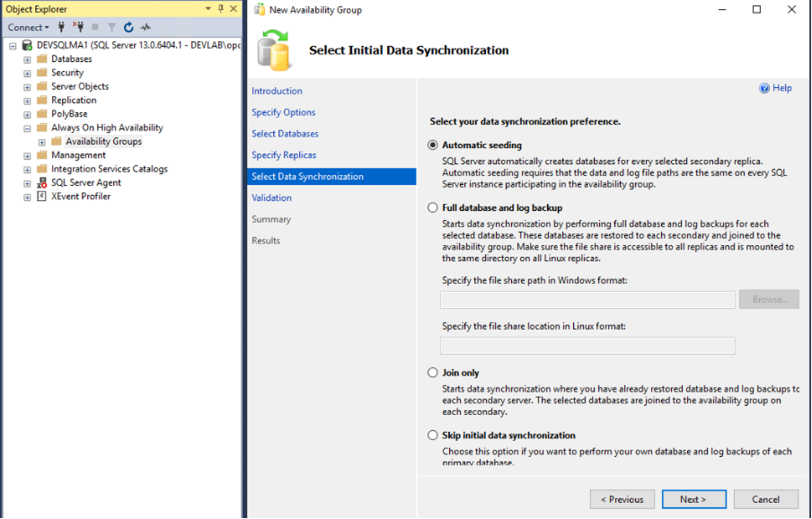Refresh Object Explorer with the Refresh icon
Viewport: 812px width, 519px height.
pyautogui.click(x=128, y=27)
